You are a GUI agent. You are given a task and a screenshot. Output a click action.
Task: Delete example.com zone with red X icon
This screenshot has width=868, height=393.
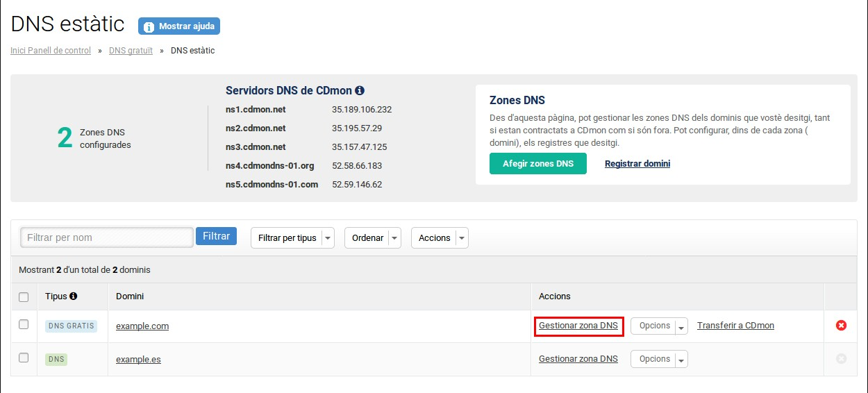(x=841, y=325)
